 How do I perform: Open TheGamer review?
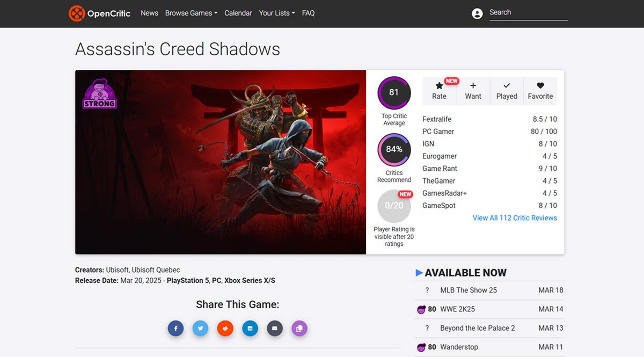click(x=439, y=181)
